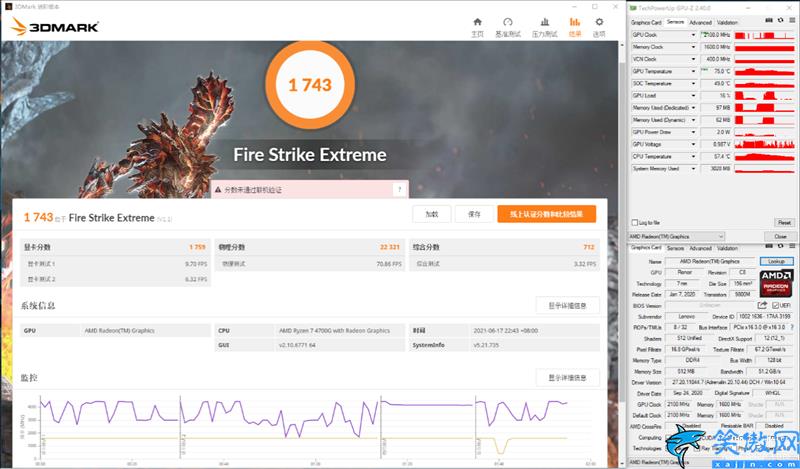Open the Advanced tab in lower GPU-Z window

700,248
